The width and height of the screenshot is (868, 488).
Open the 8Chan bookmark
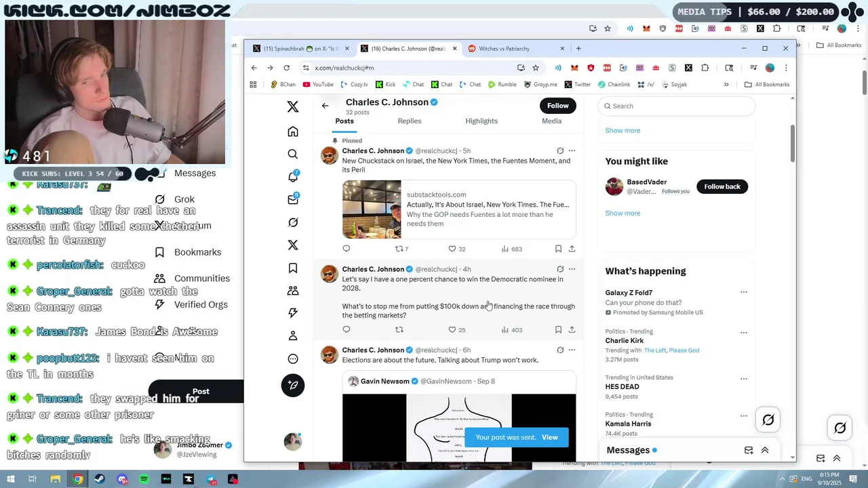tap(283, 85)
